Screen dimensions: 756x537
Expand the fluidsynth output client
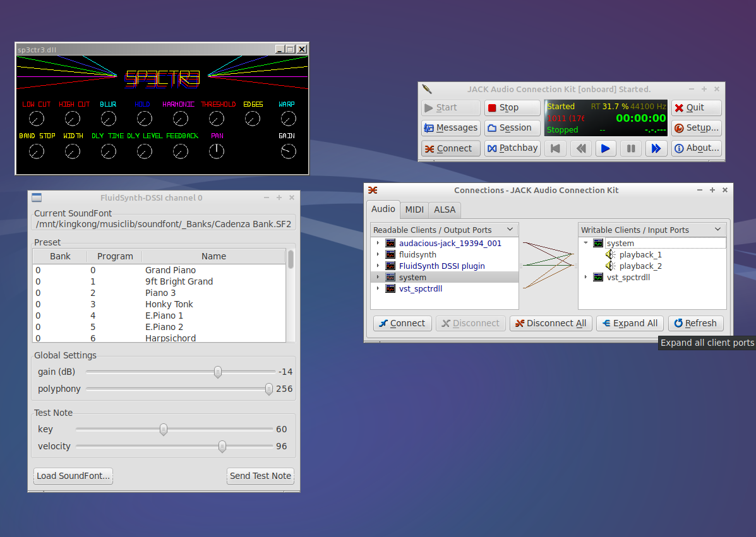tap(378, 254)
